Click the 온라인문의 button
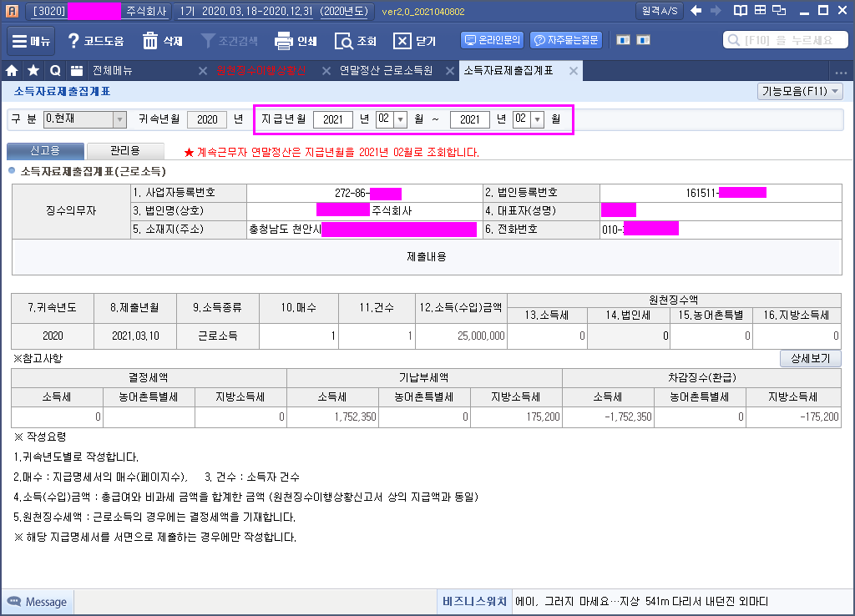Viewport: 855px width, 616px height. click(x=492, y=40)
